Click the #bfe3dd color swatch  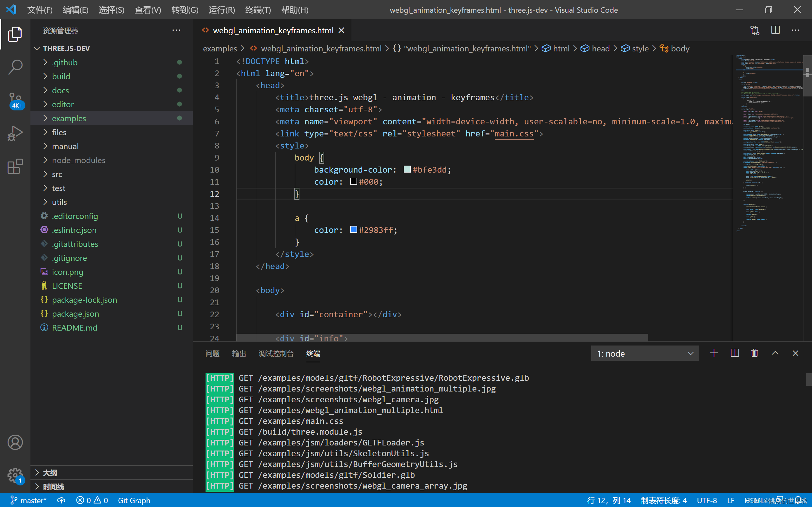pos(407,169)
